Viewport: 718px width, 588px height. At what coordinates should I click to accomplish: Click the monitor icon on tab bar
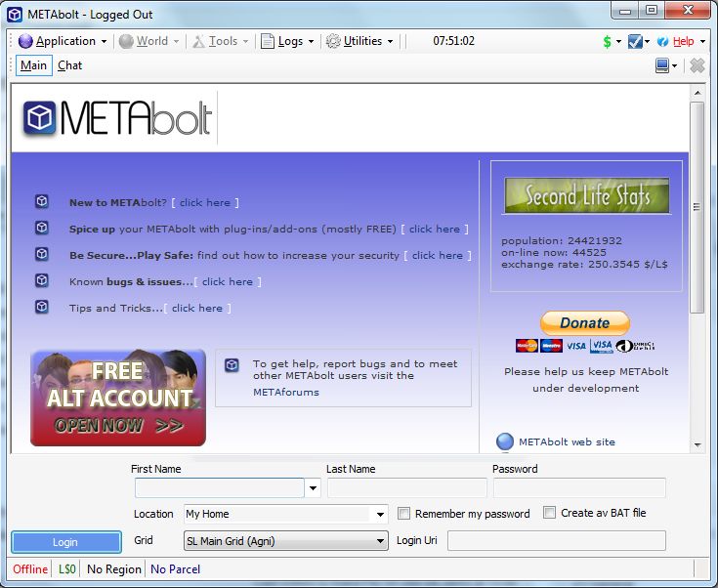(x=663, y=65)
